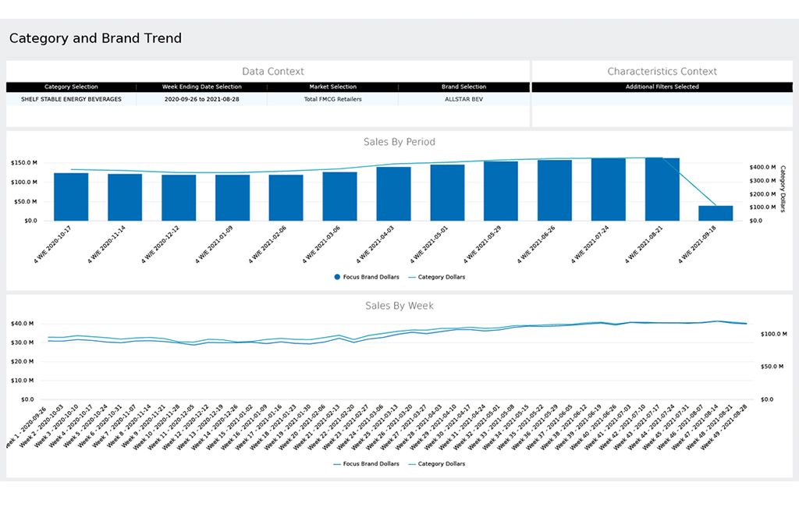The image size is (799, 532).
Task: Click the 4 W/E 2021-04-03 bar
Action: pos(393,193)
